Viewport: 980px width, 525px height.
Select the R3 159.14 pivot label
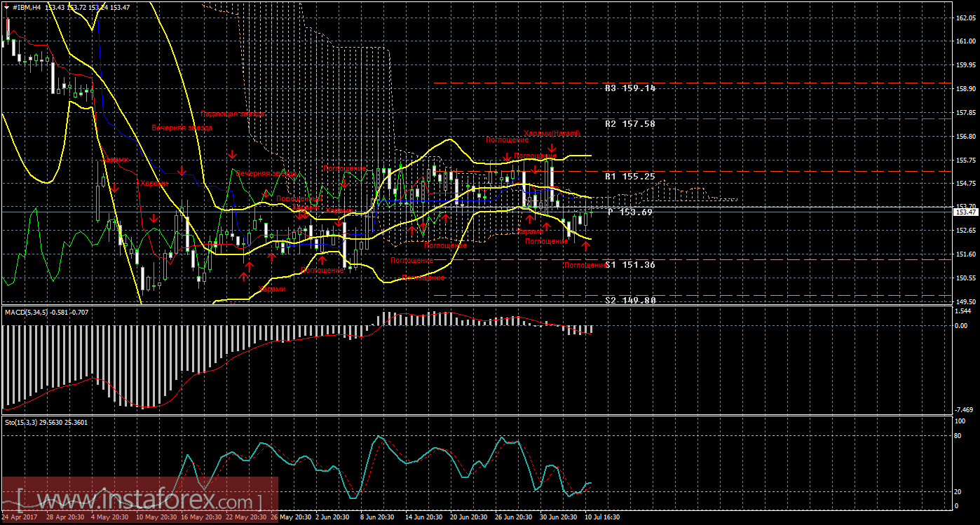coord(630,89)
